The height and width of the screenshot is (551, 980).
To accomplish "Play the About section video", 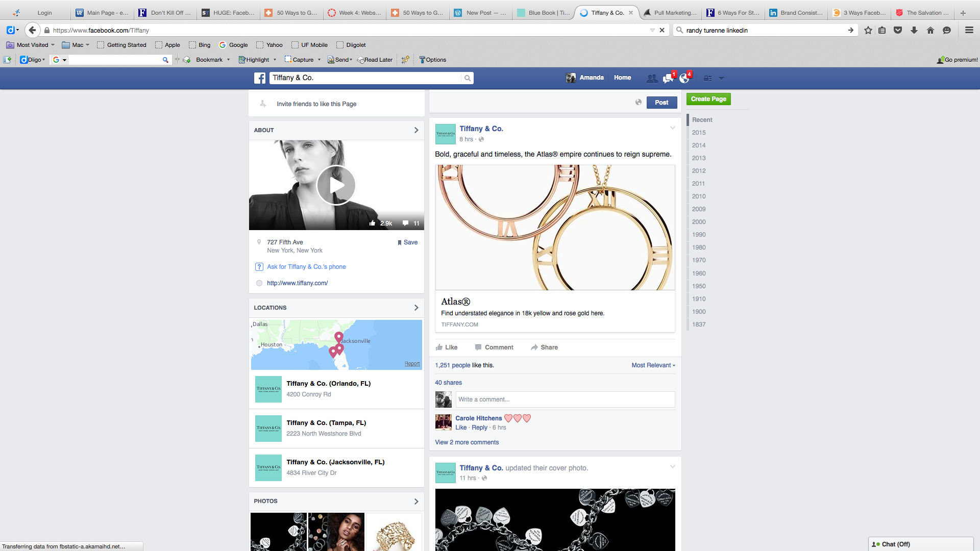I will tap(336, 185).
